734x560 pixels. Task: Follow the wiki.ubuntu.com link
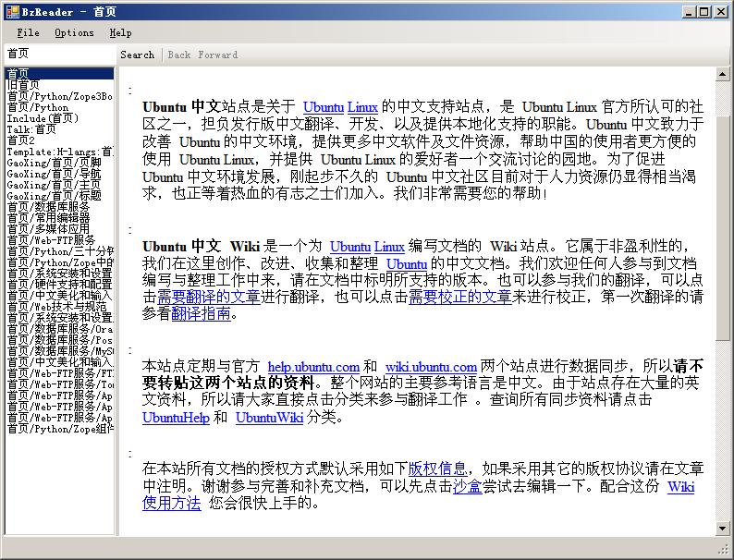[x=431, y=366]
